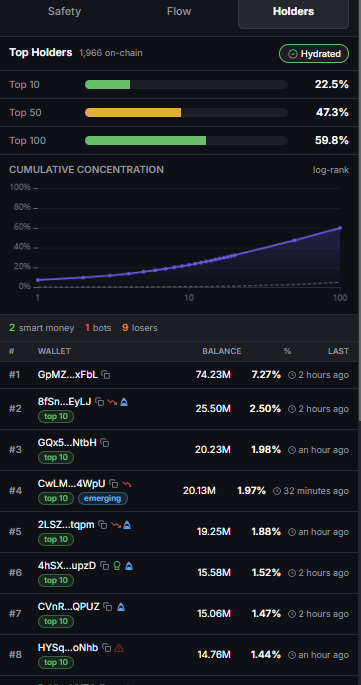Click the 1,966 on-chain count
This screenshot has height=685, width=361.
111,53
